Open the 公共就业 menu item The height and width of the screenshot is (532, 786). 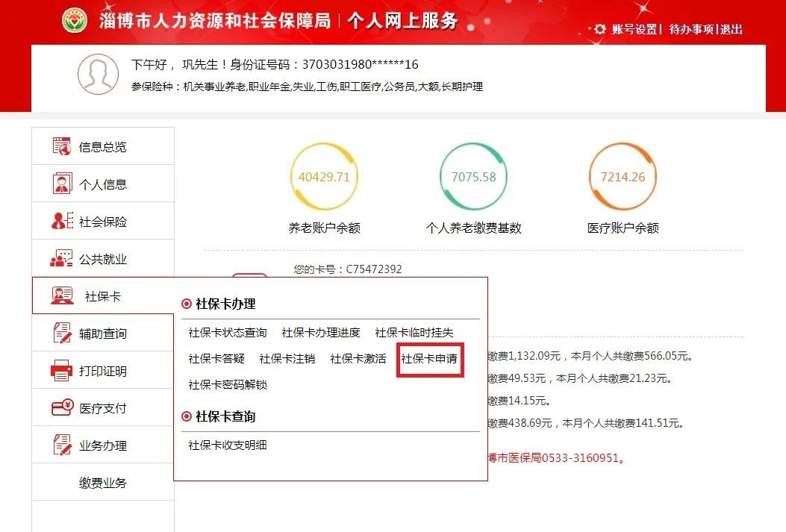(103, 258)
